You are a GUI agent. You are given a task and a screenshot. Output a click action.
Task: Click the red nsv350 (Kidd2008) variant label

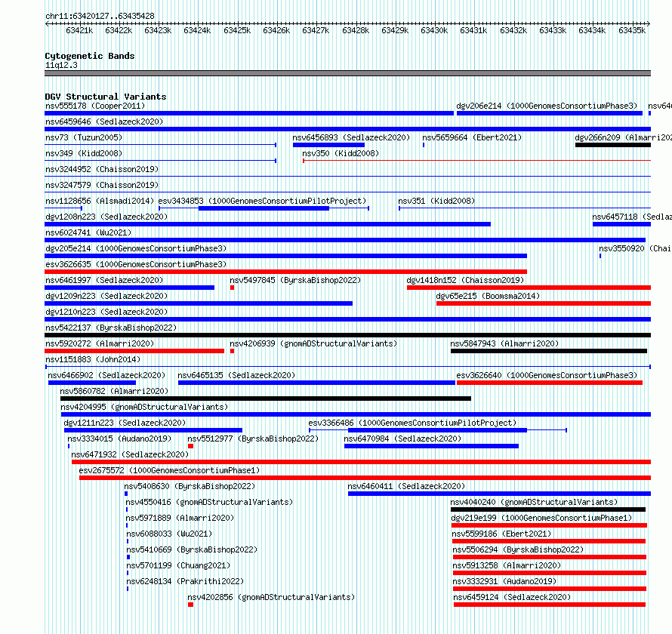(x=341, y=153)
